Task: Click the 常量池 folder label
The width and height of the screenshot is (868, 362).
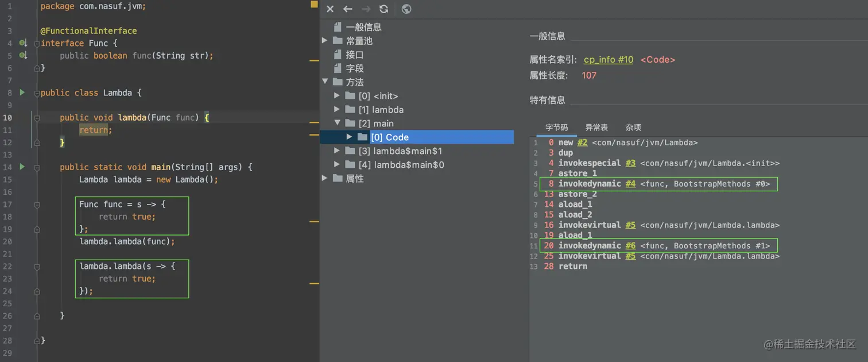Action: 359,41
